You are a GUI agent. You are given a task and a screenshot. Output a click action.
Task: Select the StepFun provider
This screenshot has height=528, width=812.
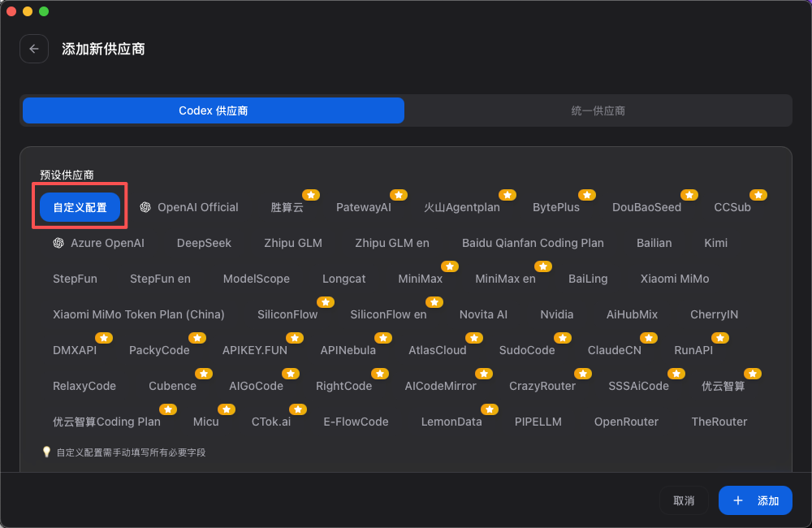pos(75,279)
